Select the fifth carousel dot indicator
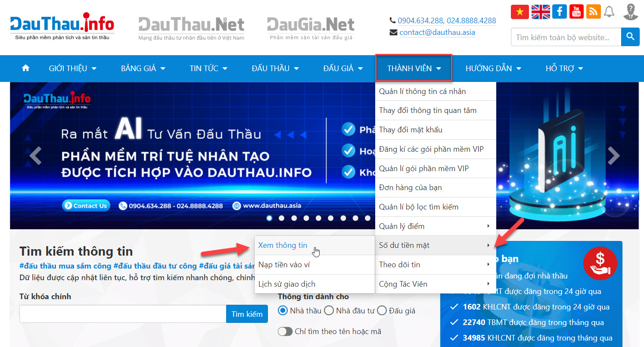Image resolution: width=644 pixels, height=347 pixels. 319,218
